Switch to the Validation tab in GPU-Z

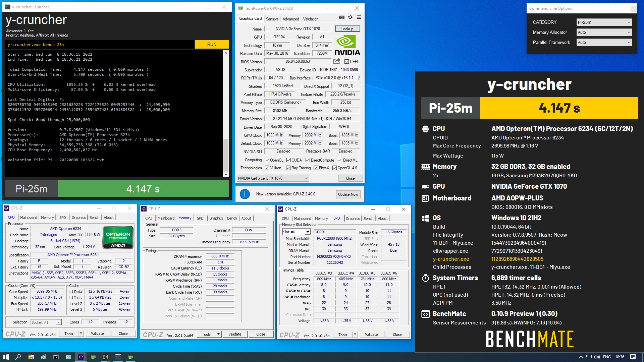[311, 19]
